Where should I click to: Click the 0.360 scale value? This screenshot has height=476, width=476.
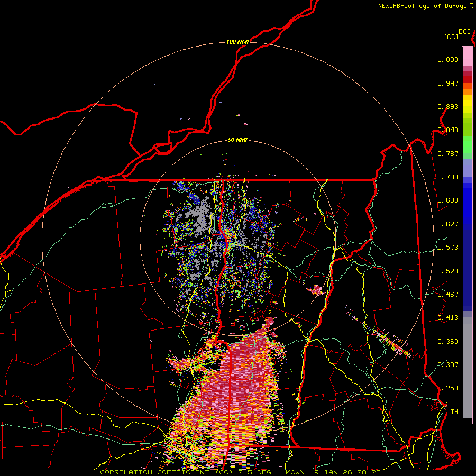click(x=448, y=342)
